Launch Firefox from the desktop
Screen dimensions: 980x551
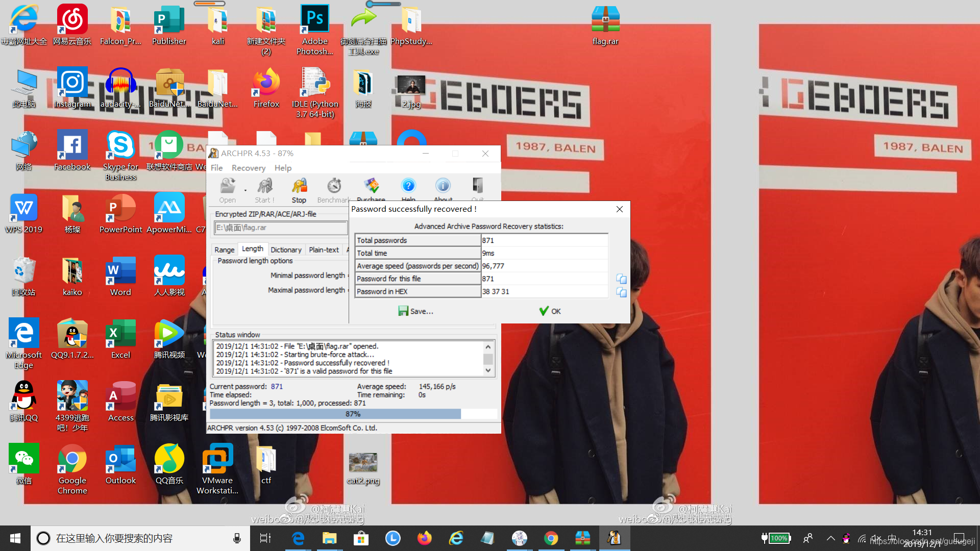click(x=266, y=88)
